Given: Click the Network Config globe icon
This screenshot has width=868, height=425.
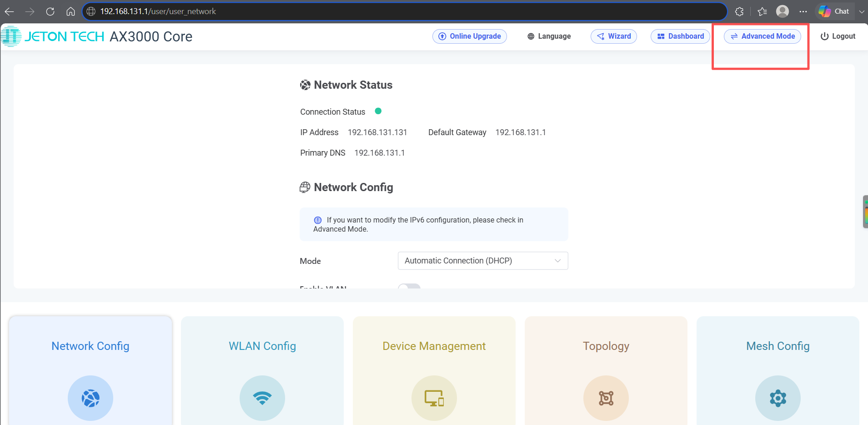Looking at the screenshot, I should [90, 398].
